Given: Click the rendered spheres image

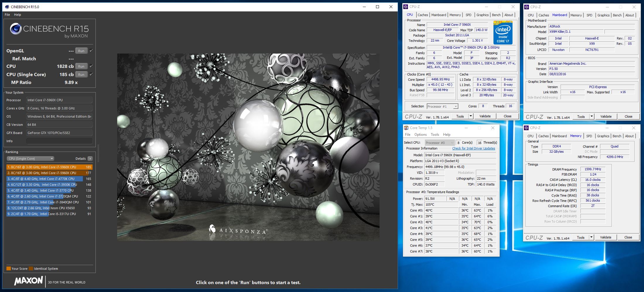Looking at the screenshot, I should [248, 147].
